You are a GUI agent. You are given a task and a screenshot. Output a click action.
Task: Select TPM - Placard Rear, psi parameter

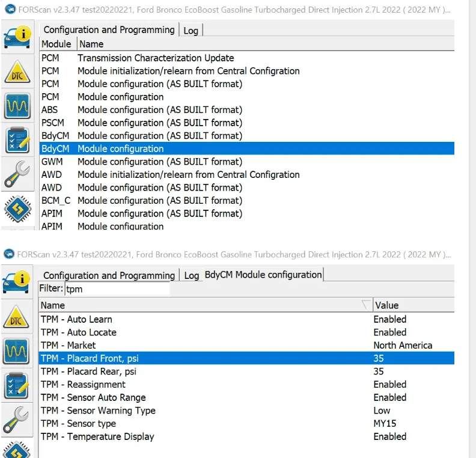click(x=247, y=371)
